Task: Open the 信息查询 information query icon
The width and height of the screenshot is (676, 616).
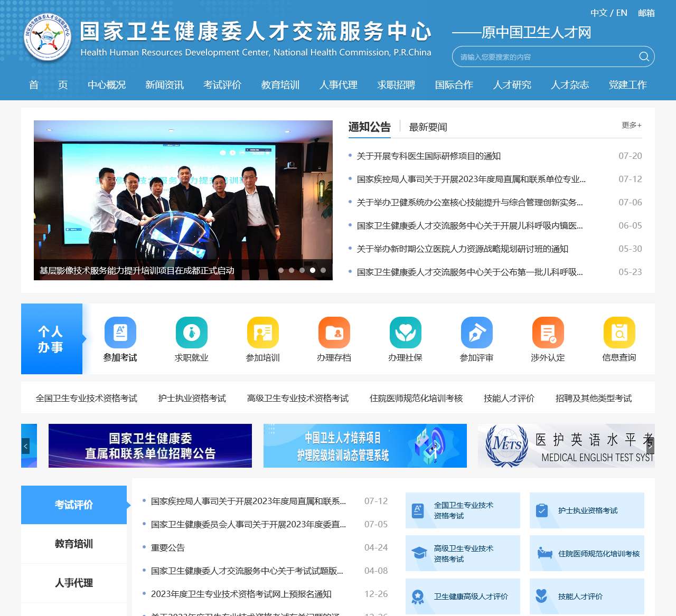Action: pos(619,333)
